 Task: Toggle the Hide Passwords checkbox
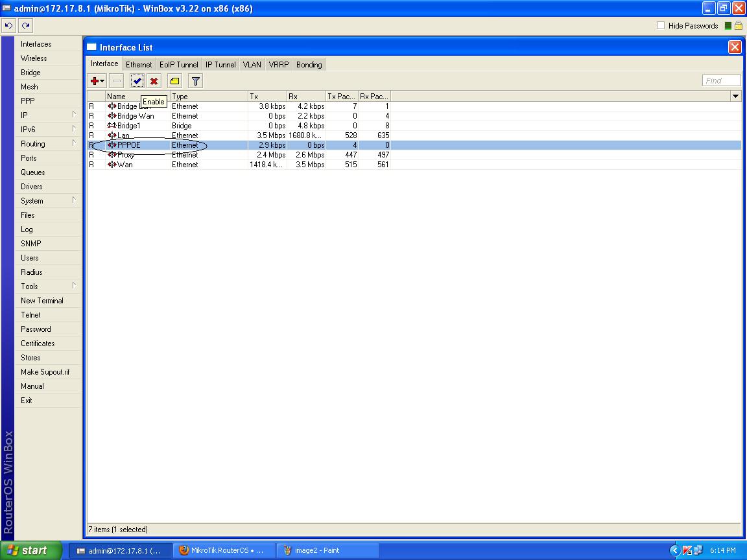[x=661, y=26]
